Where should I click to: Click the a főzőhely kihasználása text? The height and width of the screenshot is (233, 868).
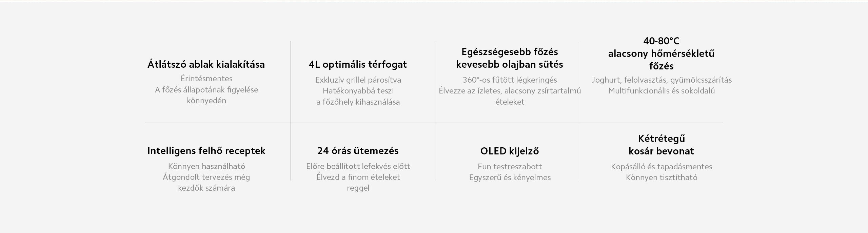(x=358, y=102)
